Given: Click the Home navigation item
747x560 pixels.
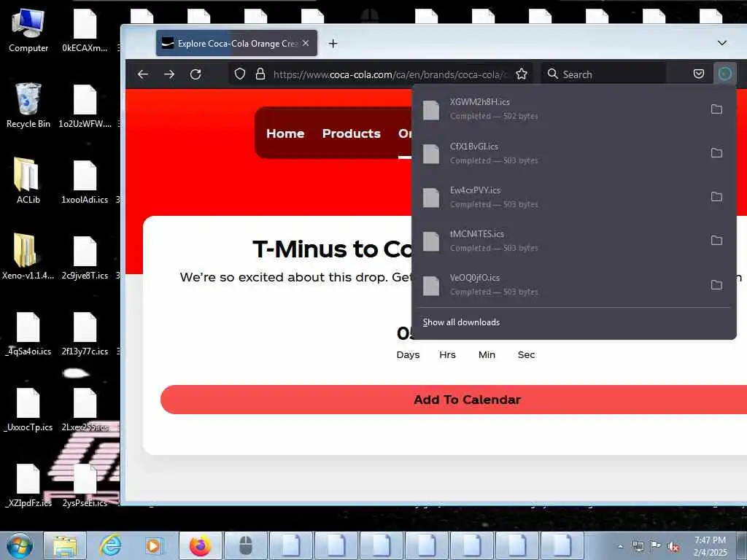Looking at the screenshot, I should tap(285, 133).
